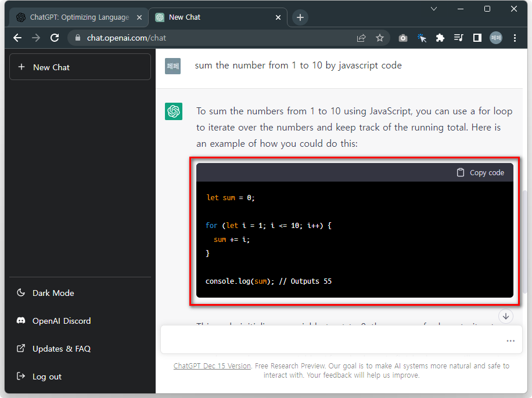Image resolution: width=532 pixels, height=398 pixels.
Task: Click the browser forward arrow
Action: [36, 38]
